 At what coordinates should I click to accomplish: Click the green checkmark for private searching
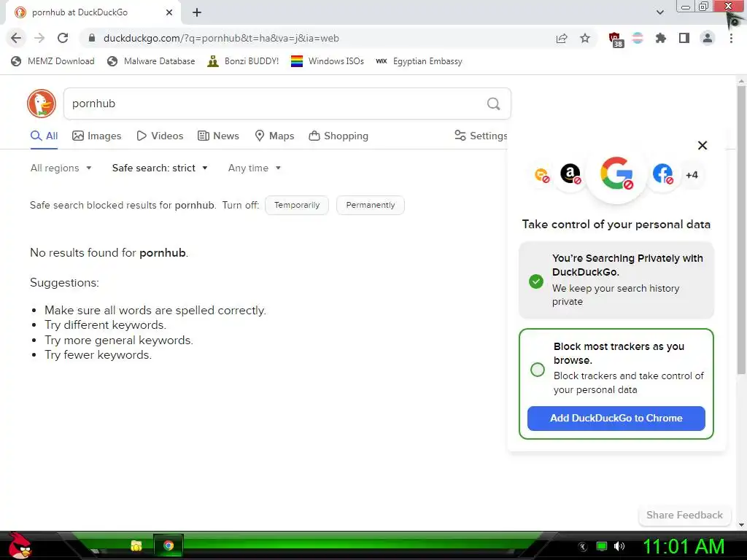(x=536, y=281)
